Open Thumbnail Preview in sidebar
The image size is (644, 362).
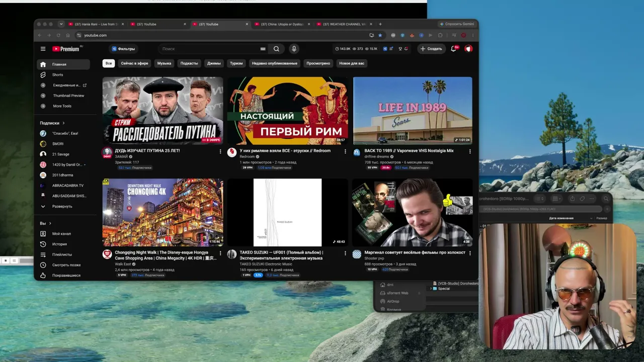coord(63,96)
